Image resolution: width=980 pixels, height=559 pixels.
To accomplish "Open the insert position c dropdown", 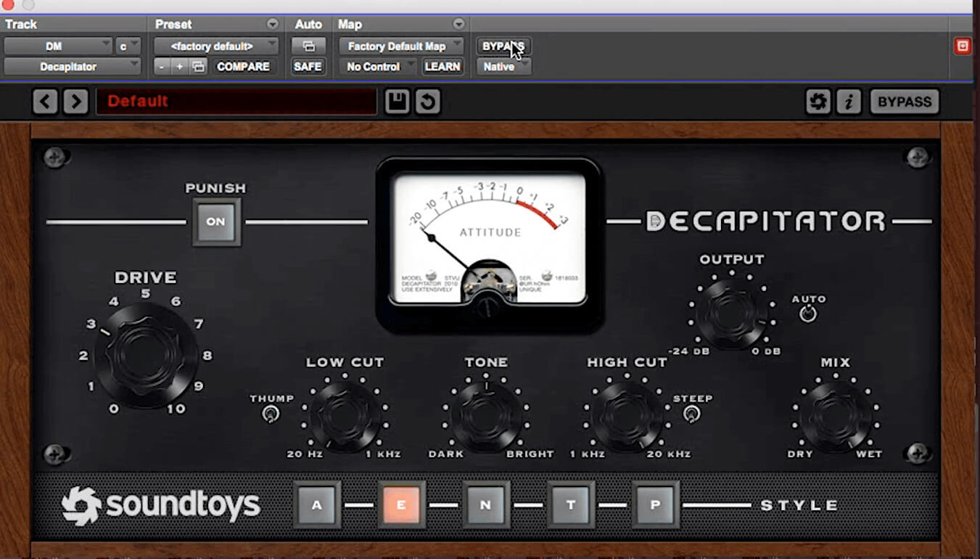I will pyautogui.click(x=128, y=46).
